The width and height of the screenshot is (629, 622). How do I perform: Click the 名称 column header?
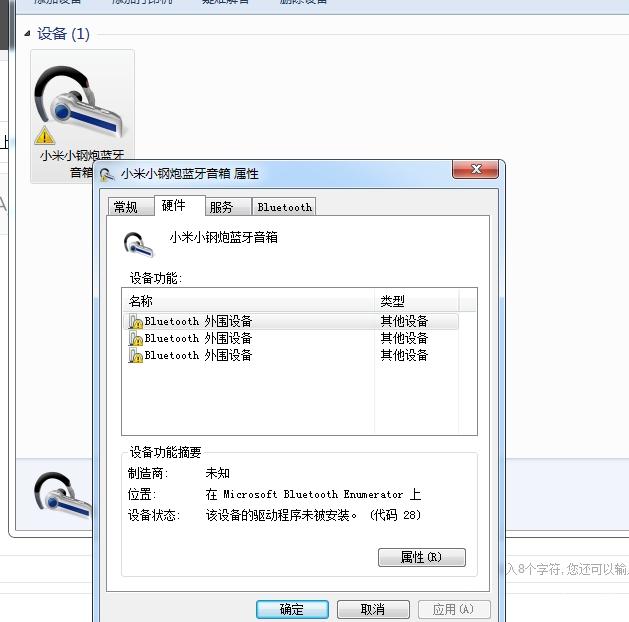tap(248, 301)
